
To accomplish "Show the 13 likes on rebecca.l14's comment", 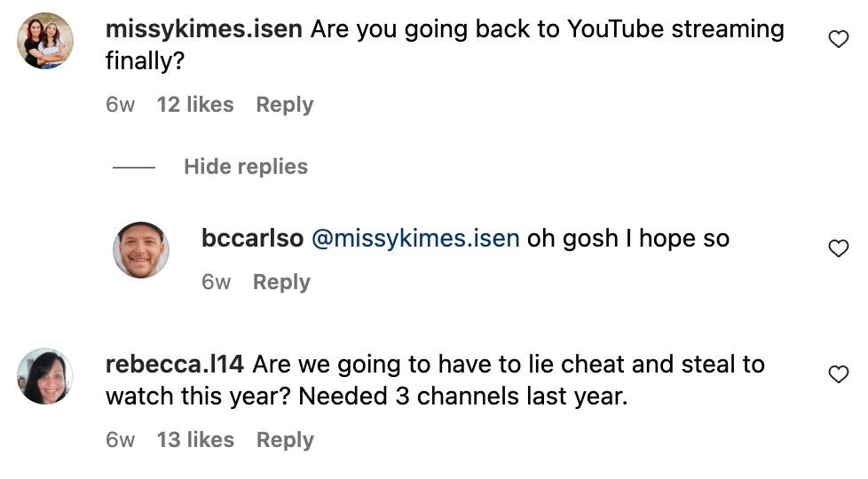I will pyautogui.click(x=195, y=440).
